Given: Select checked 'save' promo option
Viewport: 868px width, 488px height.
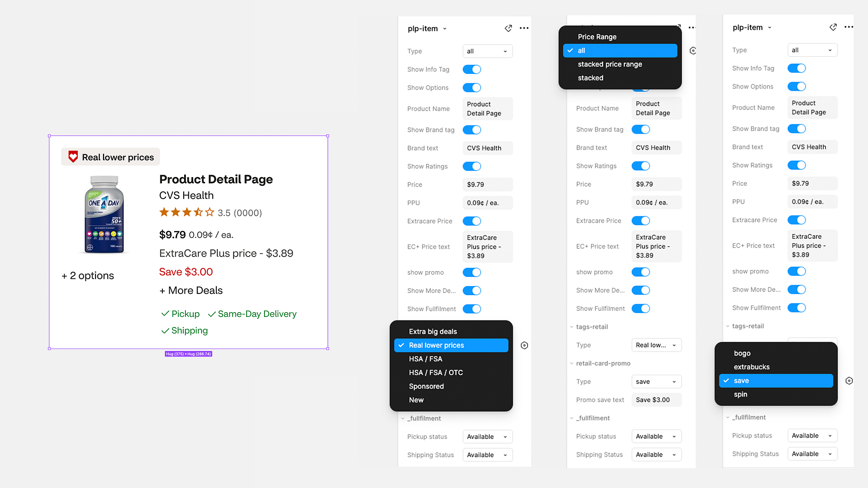Looking at the screenshot, I should coord(776,381).
